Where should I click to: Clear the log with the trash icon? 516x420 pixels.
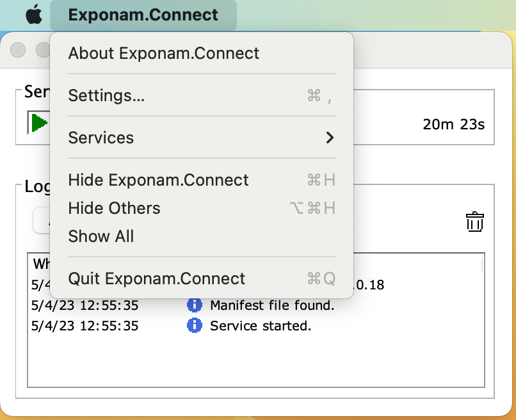click(x=474, y=222)
